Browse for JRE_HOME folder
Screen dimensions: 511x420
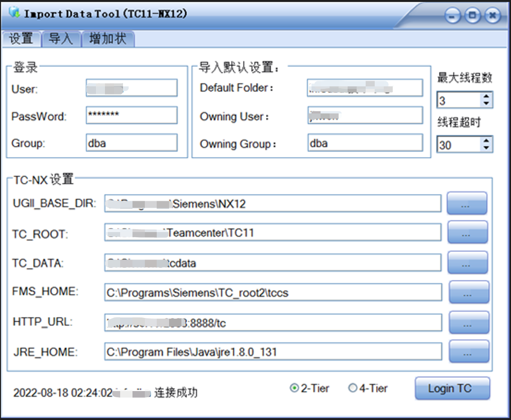pos(469,351)
